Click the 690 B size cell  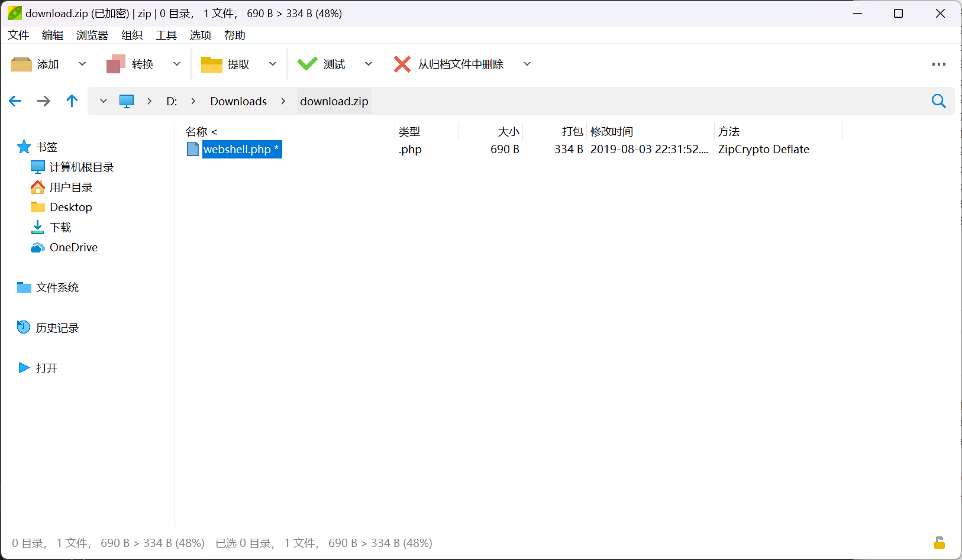505,149
